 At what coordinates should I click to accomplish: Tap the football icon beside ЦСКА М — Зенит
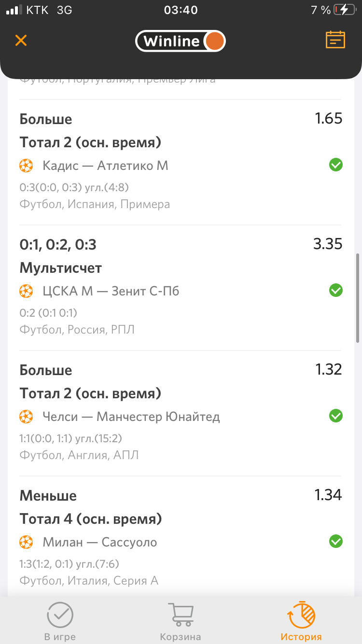26,291
